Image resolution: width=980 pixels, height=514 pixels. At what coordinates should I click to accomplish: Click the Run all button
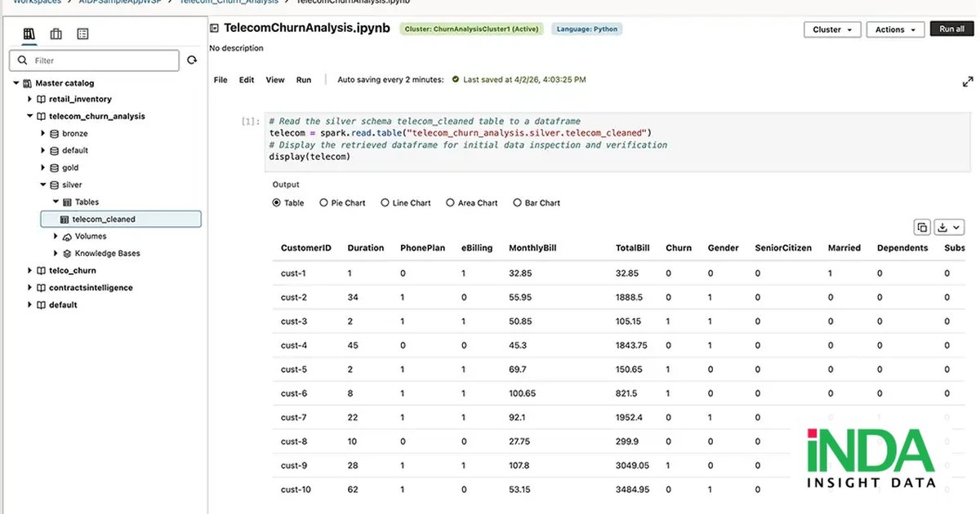point(951,29)
